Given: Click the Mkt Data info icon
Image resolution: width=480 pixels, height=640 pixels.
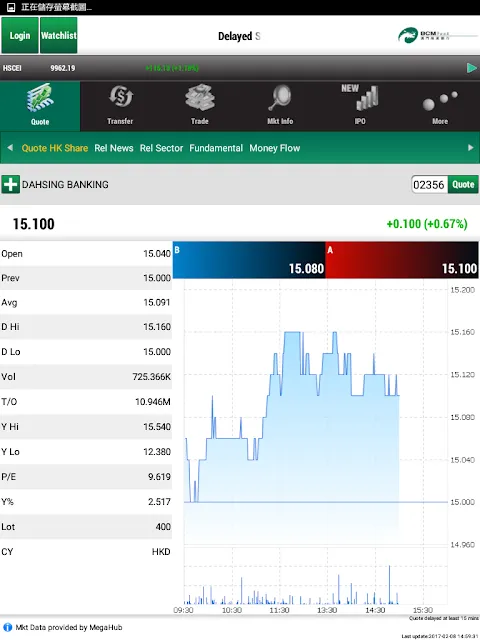Looking at the screenshot, I should point(7,627).
